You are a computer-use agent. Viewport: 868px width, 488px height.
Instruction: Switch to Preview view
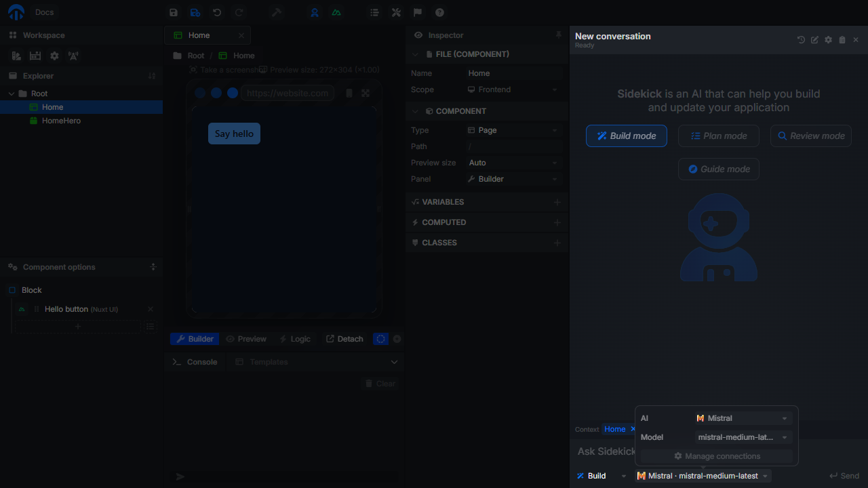246,339
